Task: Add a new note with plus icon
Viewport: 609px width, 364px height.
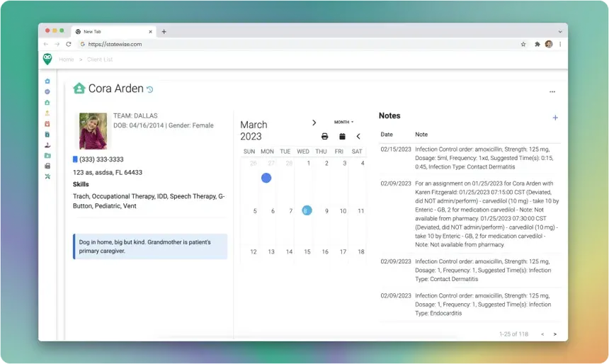Action: pos(555,118)
